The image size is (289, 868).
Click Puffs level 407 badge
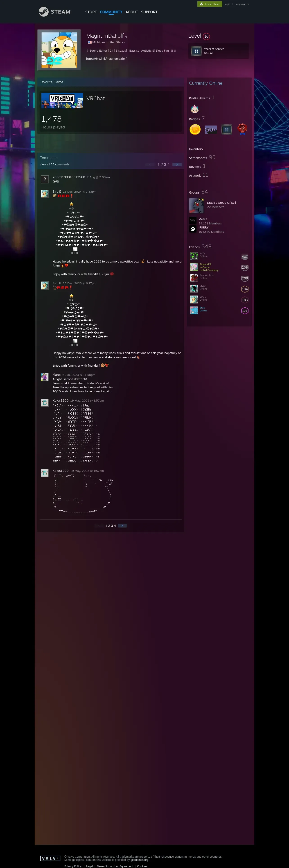coord(245,257)
